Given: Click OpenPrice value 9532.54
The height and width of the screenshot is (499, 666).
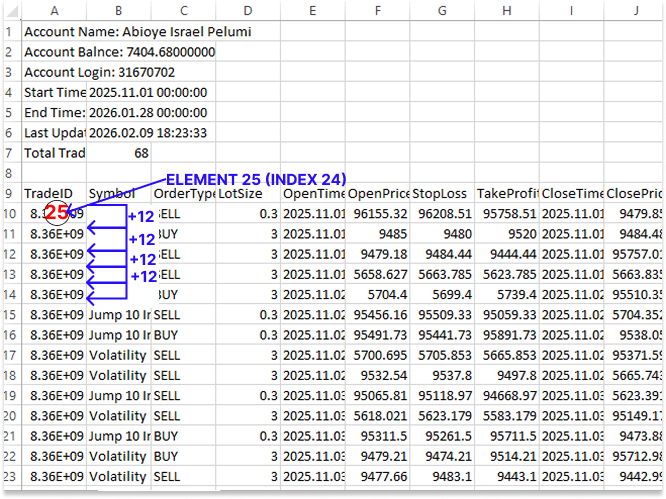Looking at the screenshot, I should (378, 375).
